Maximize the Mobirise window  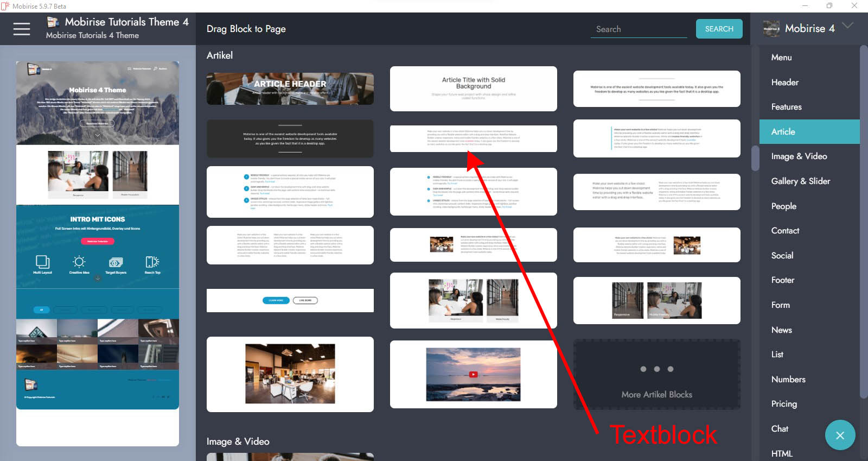point(829,6)
